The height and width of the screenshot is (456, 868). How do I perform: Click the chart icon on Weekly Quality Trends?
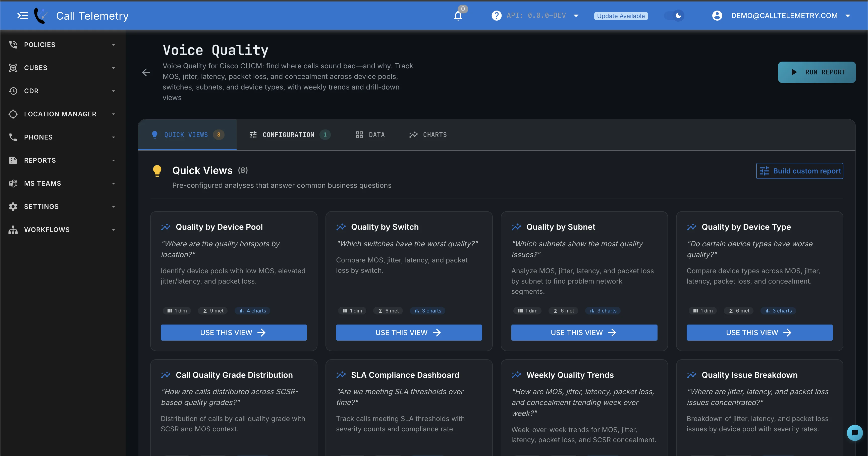[516, 375]
